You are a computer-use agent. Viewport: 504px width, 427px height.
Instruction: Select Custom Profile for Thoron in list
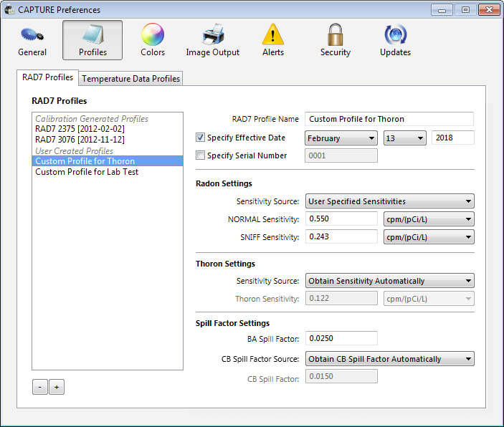pos(108,161)
